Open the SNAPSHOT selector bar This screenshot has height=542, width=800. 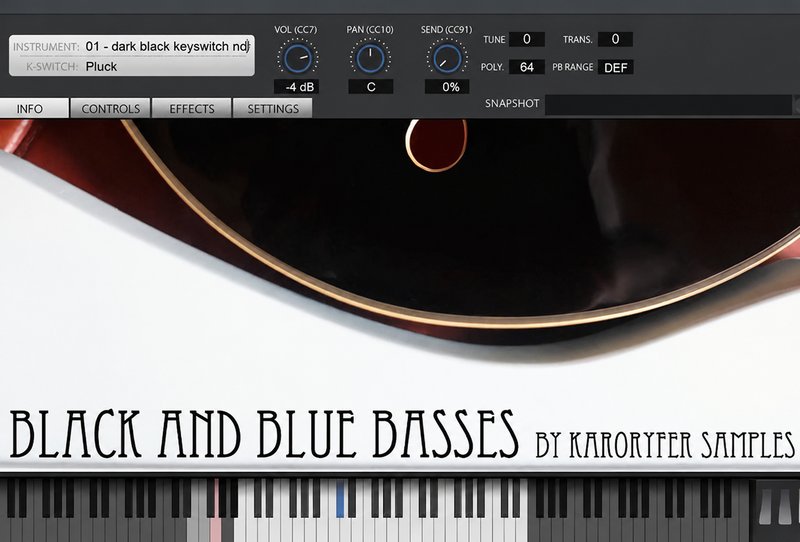668,105
